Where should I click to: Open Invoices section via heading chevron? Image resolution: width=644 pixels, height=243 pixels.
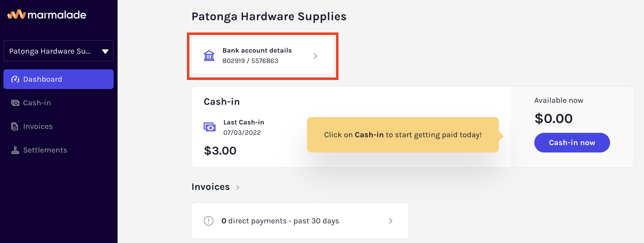(238, 187)
